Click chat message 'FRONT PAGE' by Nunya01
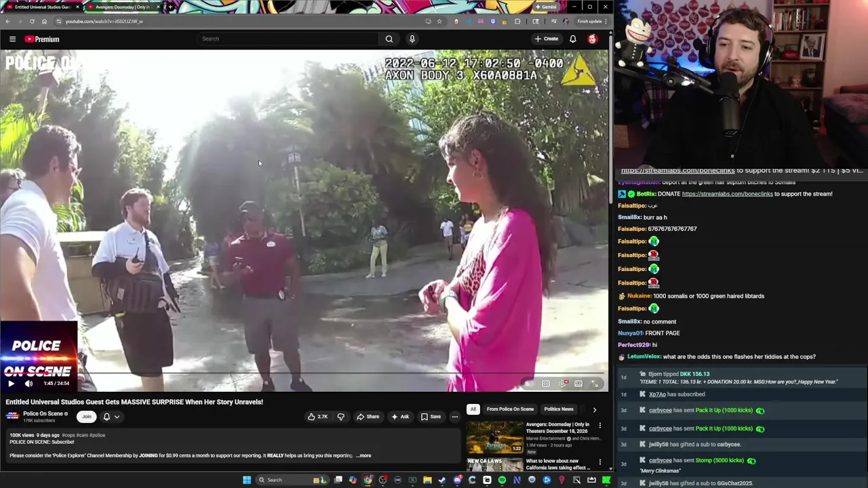This screenshot has width=868, height=488. tap(661, 333)
